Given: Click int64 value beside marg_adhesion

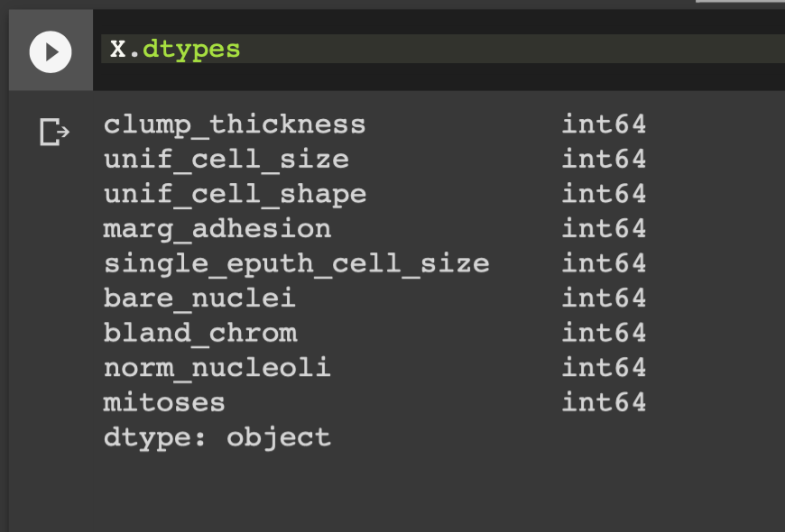Looking at the screenshot, I should 604,229.
